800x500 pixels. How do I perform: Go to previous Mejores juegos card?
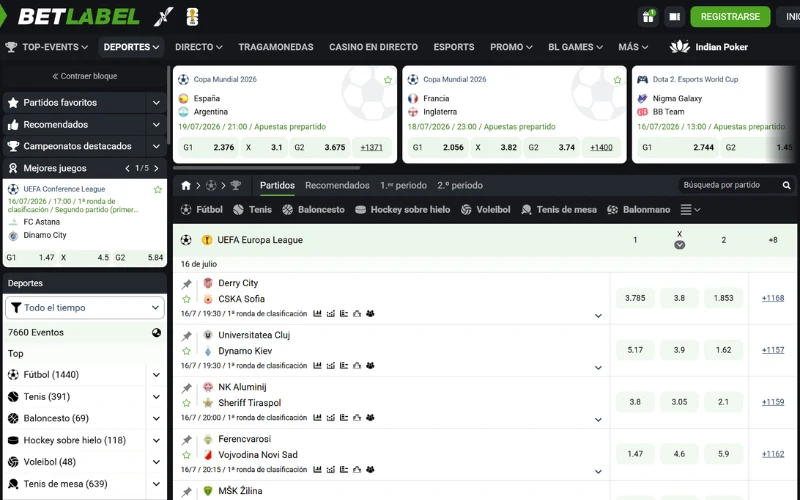(127, 168)
